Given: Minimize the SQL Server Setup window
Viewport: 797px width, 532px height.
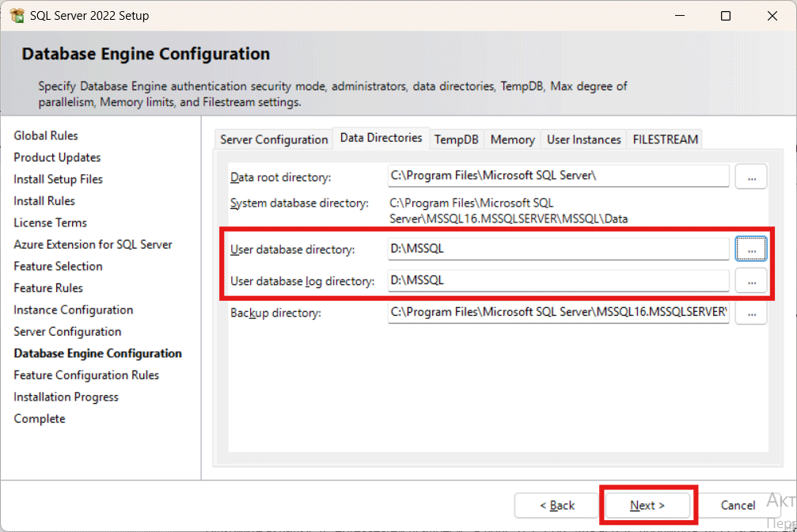Looking at the screenshot, I should point(680,16).
